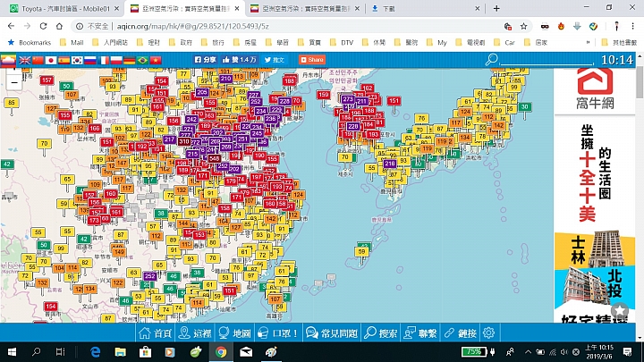Switch language via Japan flag icon
Image resolution: width=644 pixels, height=362 pixels.
pos(51,60)
